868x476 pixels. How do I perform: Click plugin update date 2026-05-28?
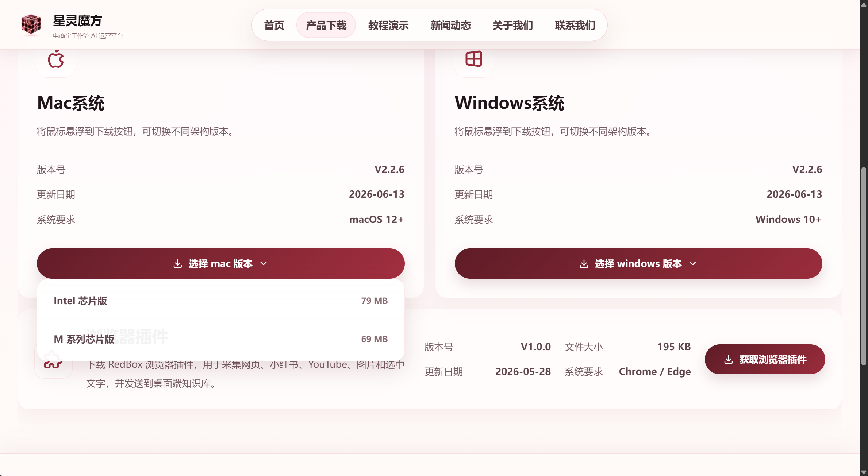[x=523, y=372]
